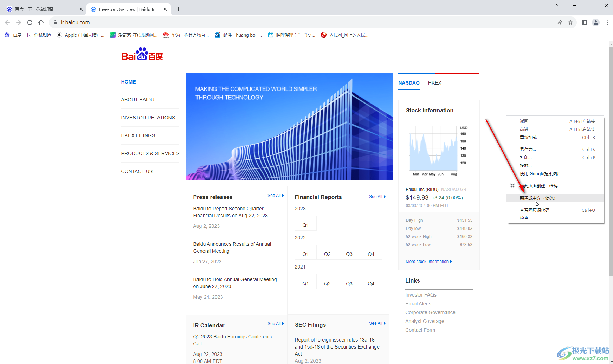Click the site lock icon in address bar
Screen dimensions: 613x364
(x=55, y=22)
